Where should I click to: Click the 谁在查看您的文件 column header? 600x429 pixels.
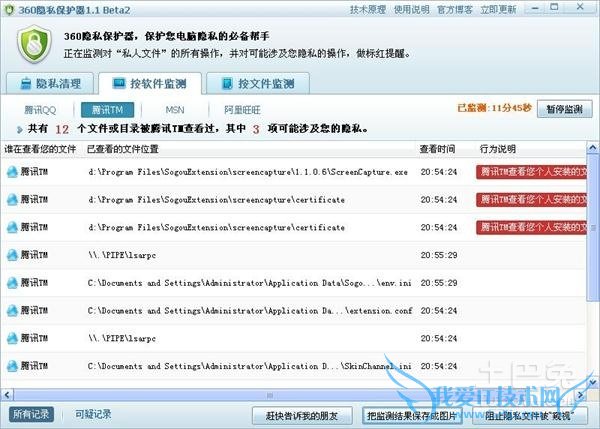click(x=40, y=149)
